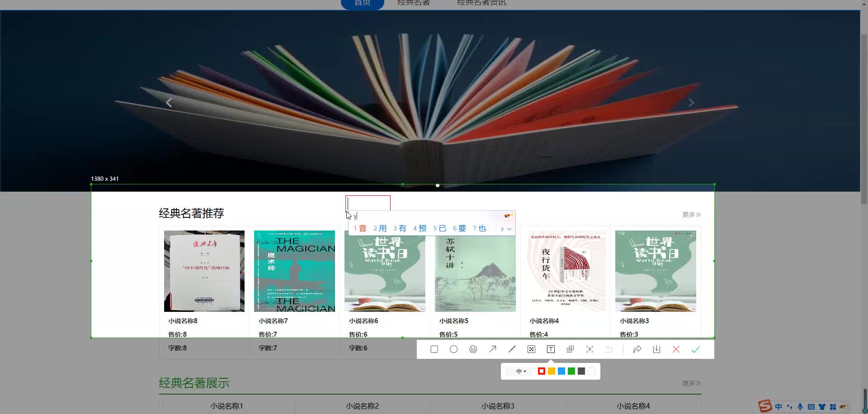The width and height of the screenshot is (868, 414).
Task: Click the Sogou input method logo
Action: pos(765,406)
